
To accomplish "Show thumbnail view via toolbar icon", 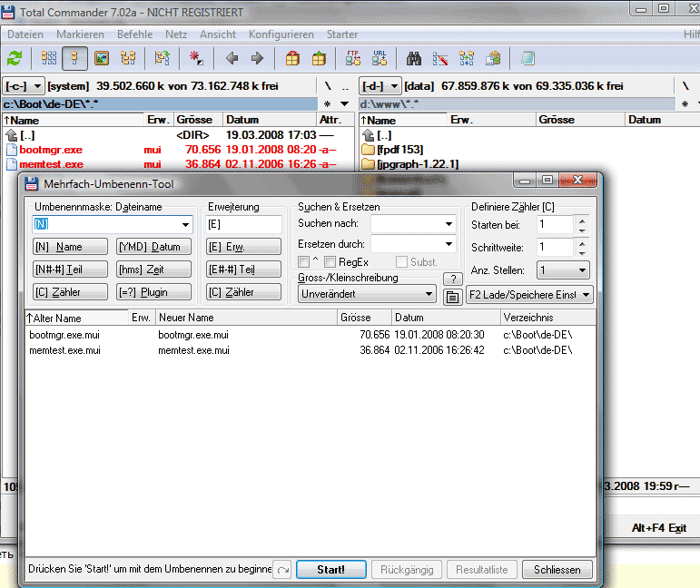I will click(102, 58).
